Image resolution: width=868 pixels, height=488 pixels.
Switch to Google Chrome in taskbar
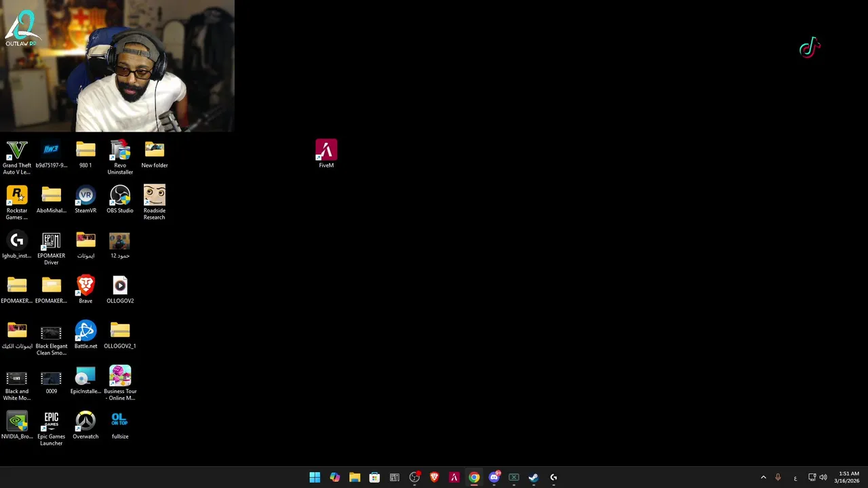[474, 477]
